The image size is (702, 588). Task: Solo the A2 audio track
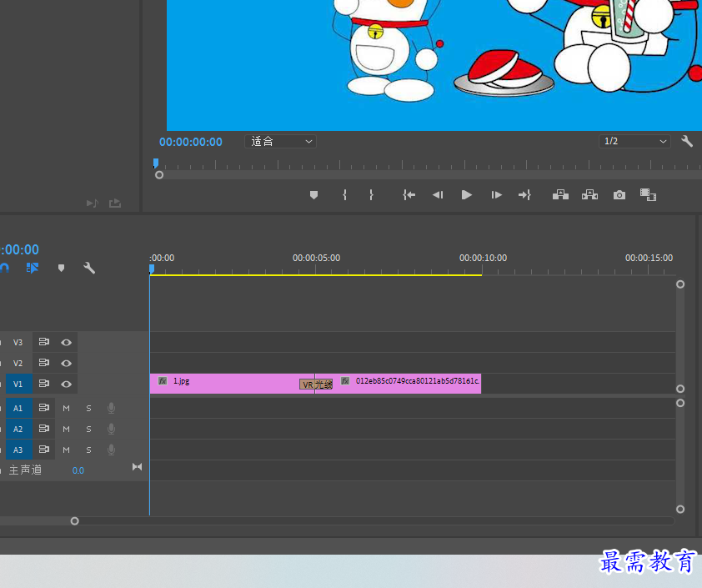coord(88,429)
